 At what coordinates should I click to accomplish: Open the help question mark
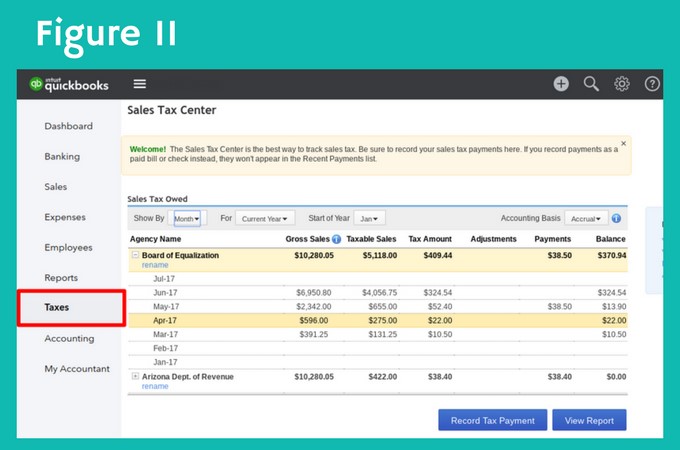[x=652, y=84]
